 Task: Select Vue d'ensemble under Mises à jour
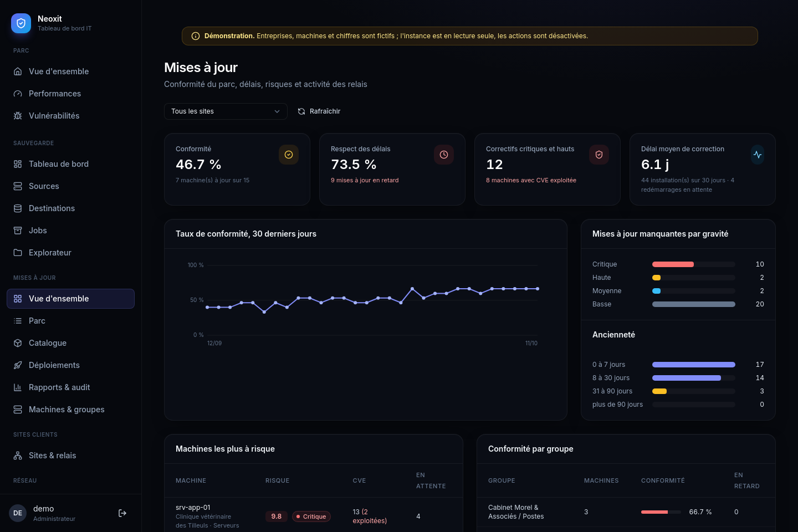[x=70, y=299]
